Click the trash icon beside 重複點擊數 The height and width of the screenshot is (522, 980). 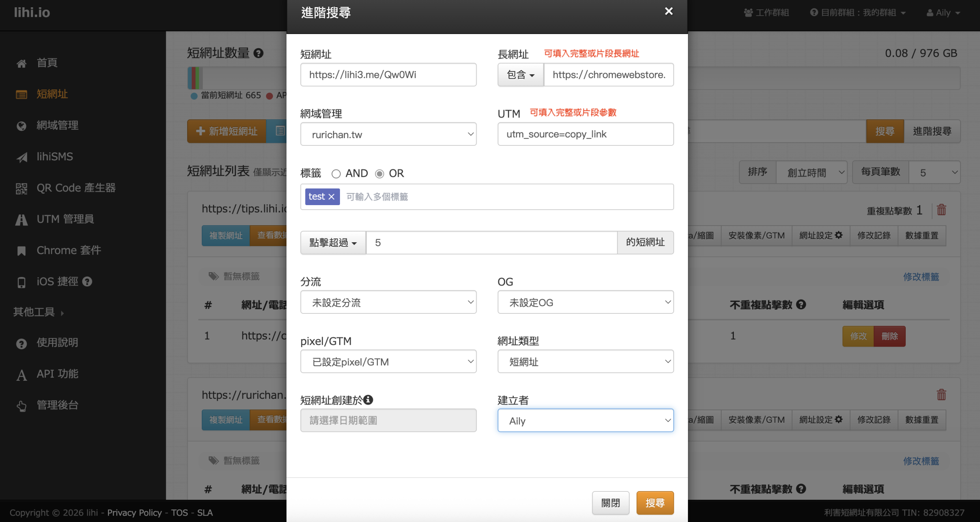941,210
